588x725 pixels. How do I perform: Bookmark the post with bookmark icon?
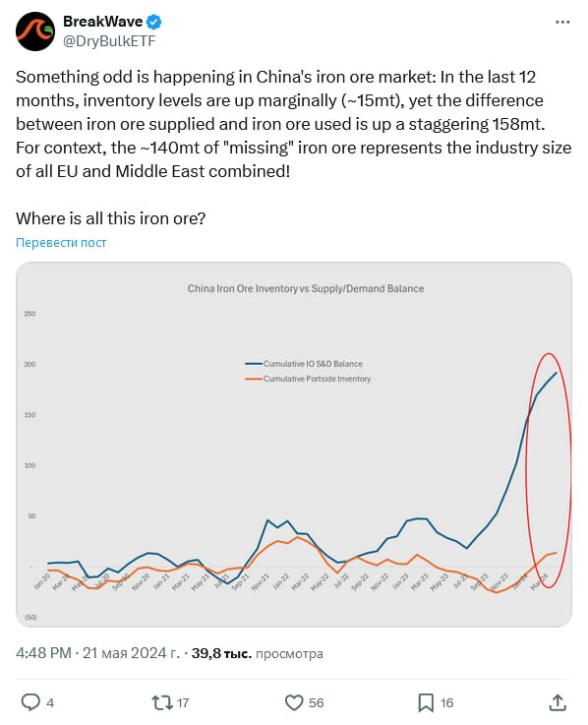426,702
